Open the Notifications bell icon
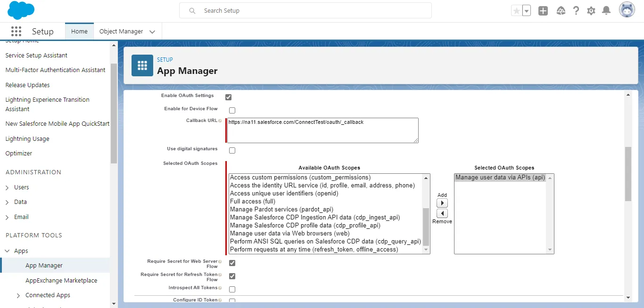This screenshot has width=644, height=308. point(607,10)
